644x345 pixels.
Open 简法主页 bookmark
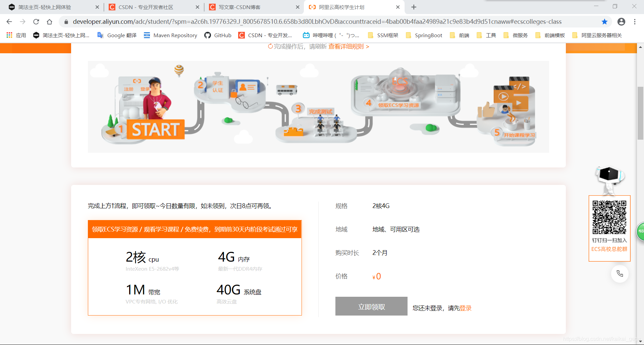pos(61,35)
